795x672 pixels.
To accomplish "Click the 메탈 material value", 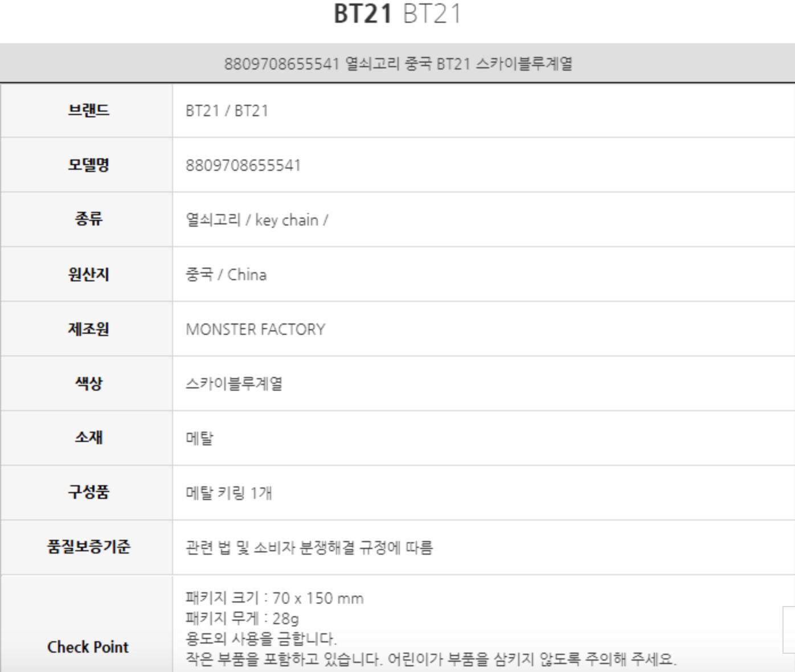I will pyautogui.click(x=199, y=438).
